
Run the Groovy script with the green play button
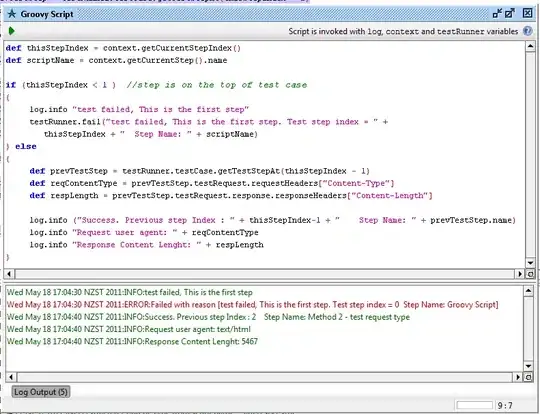11,31
